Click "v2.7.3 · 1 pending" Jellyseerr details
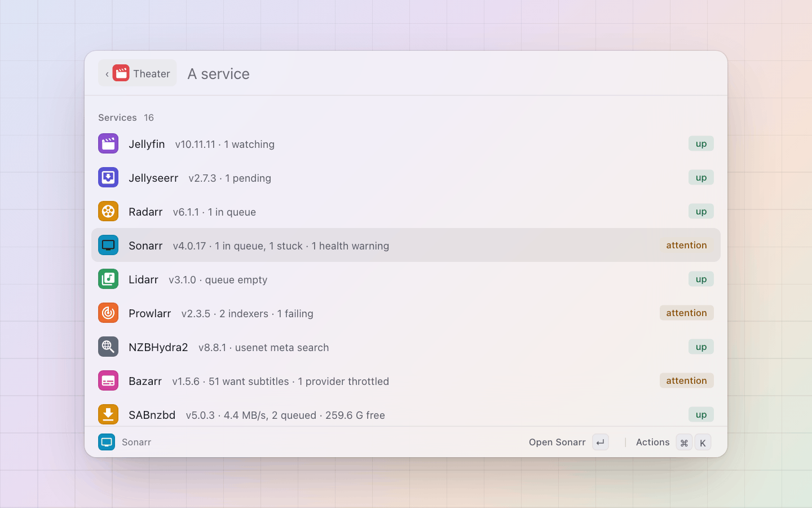812x508 pixels. pyautogui.click(x=230, y=178)
